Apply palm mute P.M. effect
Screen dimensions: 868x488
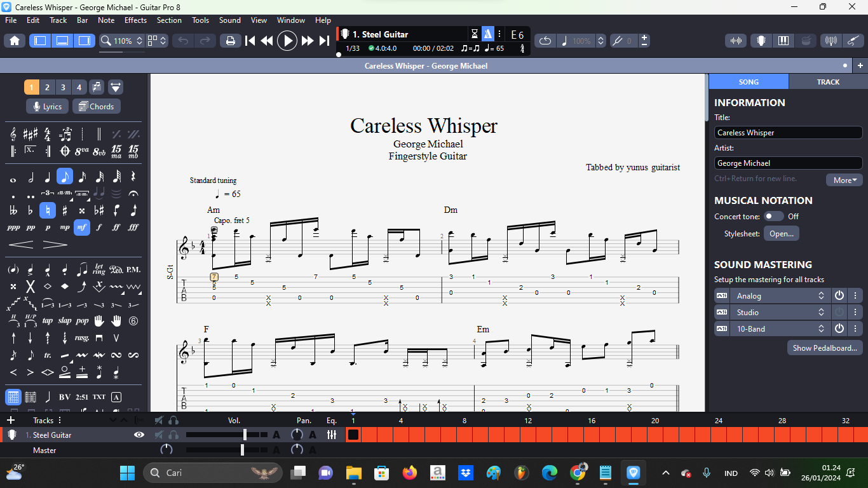[133, 269]
